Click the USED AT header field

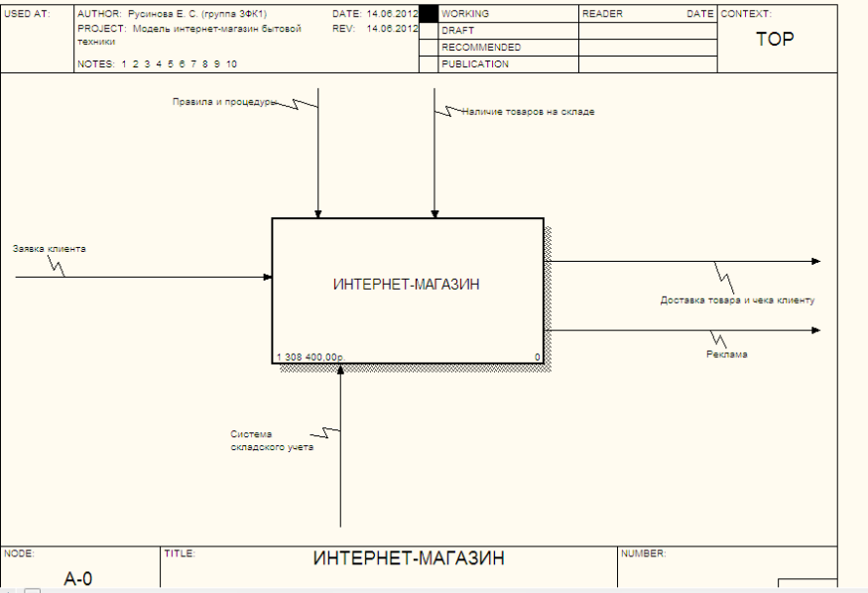[37, 39]
